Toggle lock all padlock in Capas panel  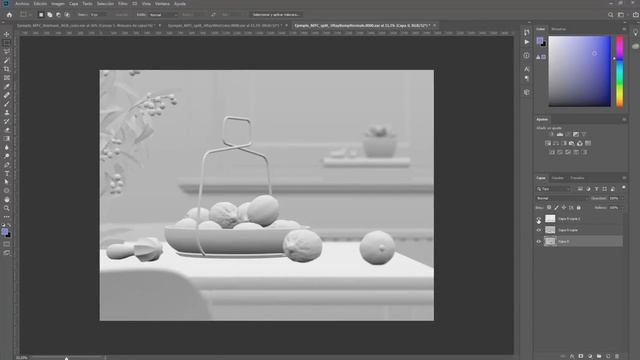point(578,208)
